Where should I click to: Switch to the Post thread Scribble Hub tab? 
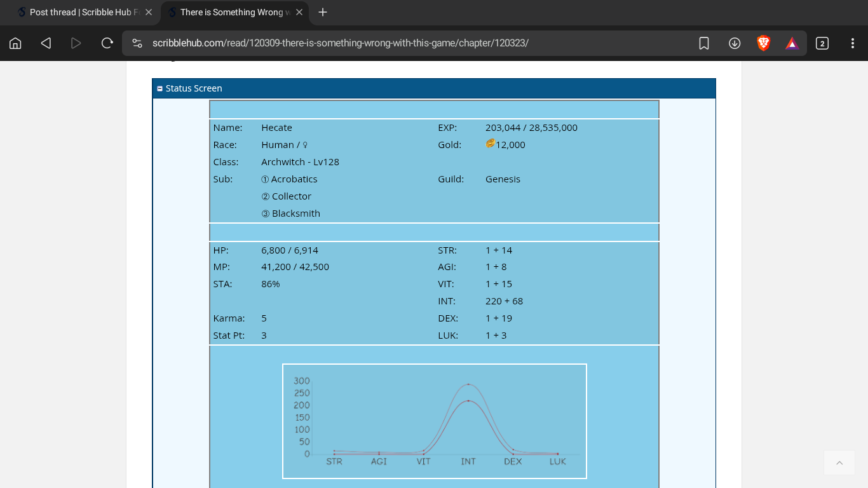click(x=79, y=12)
